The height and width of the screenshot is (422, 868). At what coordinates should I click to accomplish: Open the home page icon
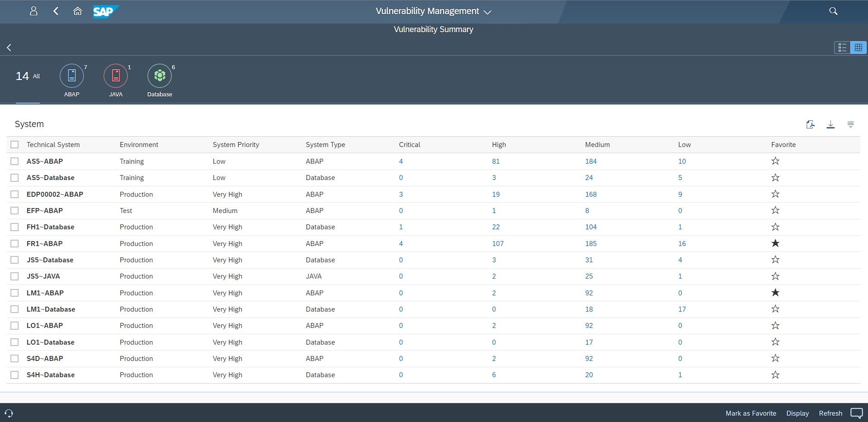pos(77,11)
